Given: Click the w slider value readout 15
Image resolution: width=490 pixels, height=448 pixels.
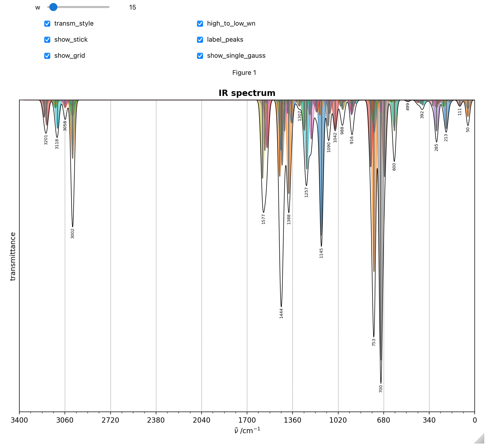Looking at the screenshot, I should (132, 7).
